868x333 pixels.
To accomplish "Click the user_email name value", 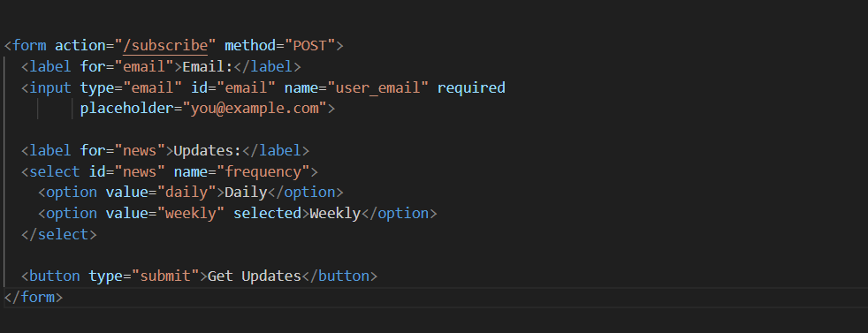I will 378,87.
